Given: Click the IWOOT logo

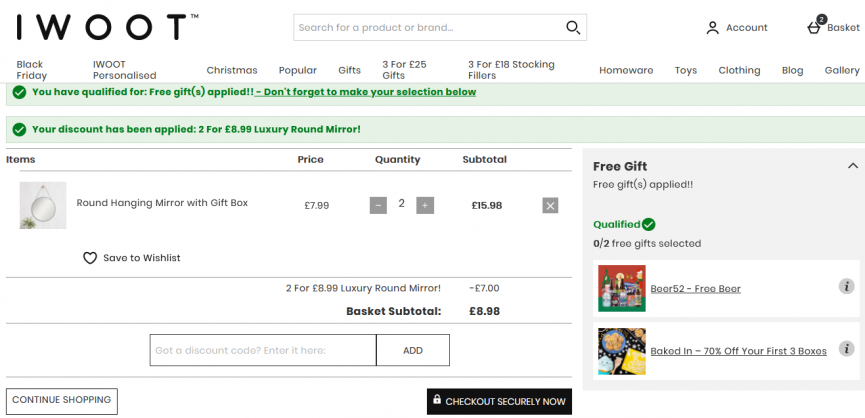Looking at the screenshot, I should tap(107, 27).
